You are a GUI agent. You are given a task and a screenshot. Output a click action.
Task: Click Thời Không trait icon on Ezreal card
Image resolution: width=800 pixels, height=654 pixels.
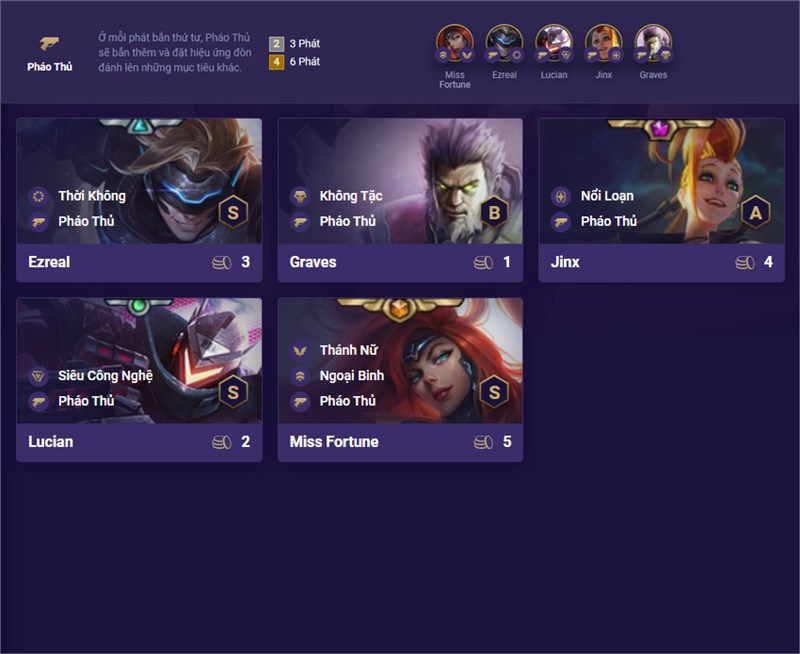pos(38,196)
